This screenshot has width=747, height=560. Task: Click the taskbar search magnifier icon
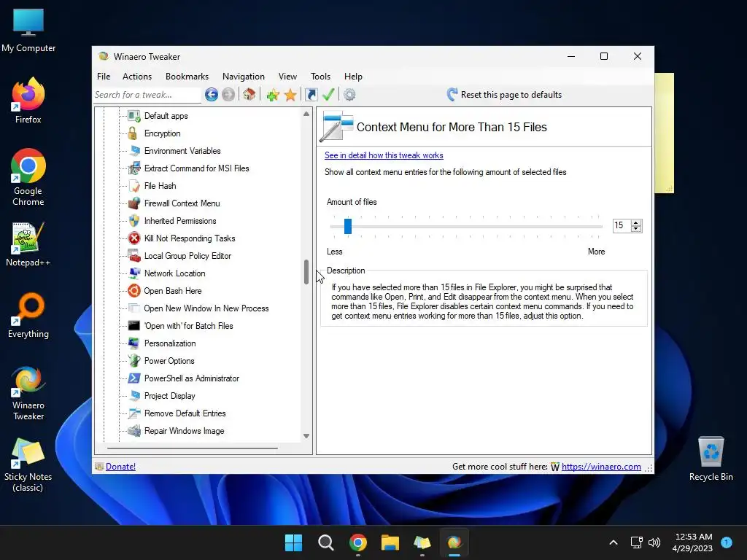tap(326, 542)
